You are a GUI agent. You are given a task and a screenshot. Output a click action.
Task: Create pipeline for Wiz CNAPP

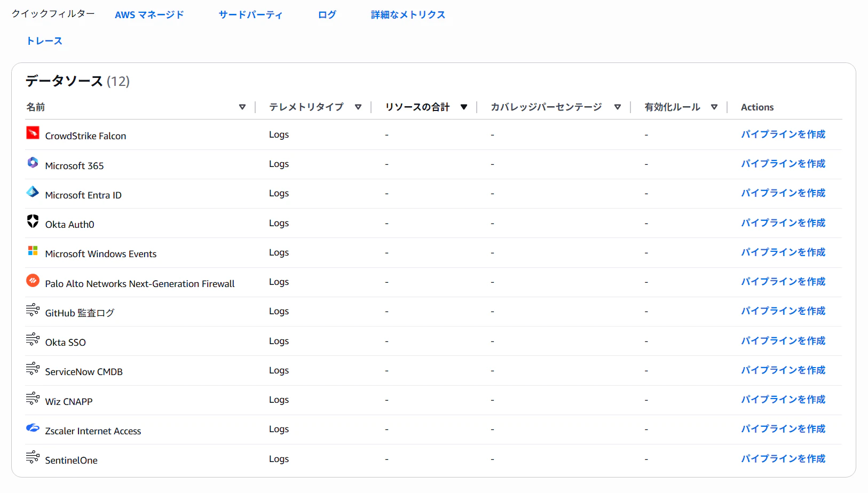783,400
